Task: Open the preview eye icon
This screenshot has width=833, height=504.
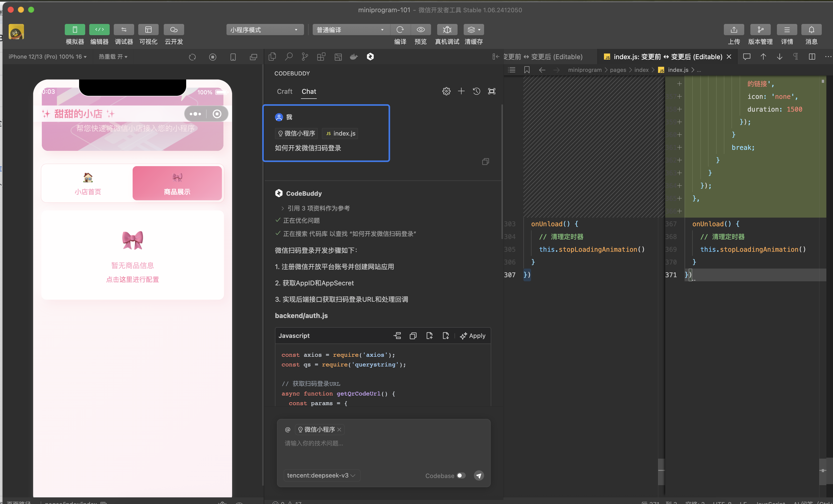Action: pyautogui.click(x=421, y=30)
